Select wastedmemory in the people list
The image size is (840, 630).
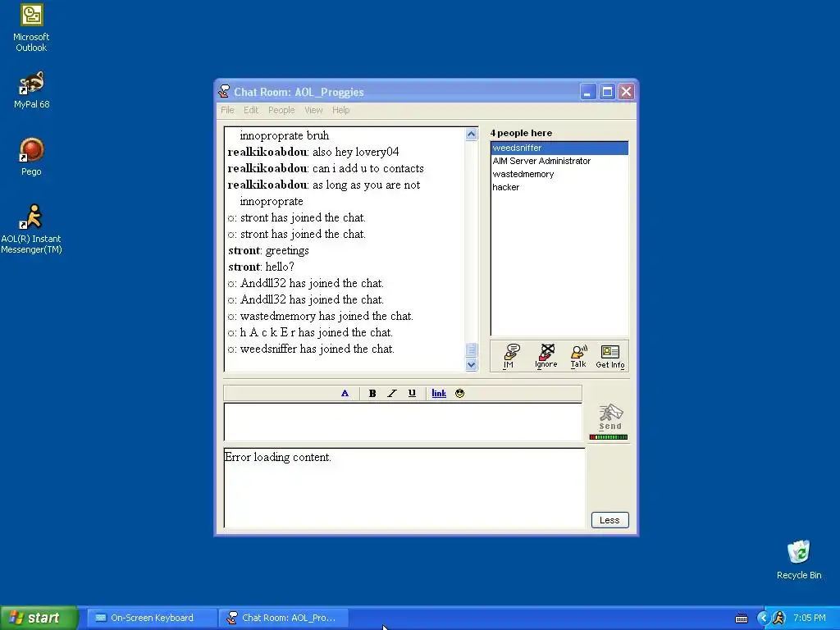pyautogui.click(x=559, y=174)
